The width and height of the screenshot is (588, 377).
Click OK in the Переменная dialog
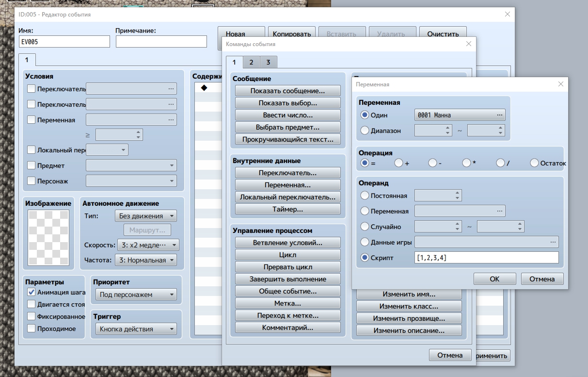pos(494,279)
